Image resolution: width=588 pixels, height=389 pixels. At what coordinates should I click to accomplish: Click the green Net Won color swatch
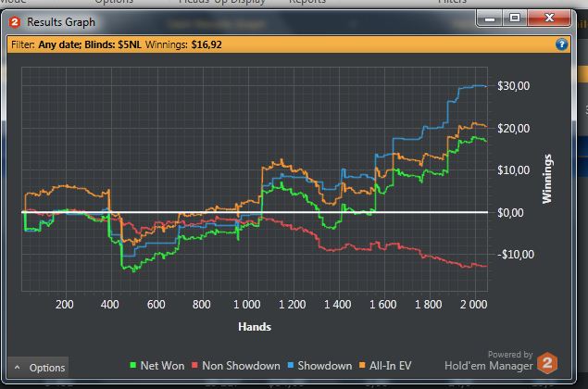[x=132, y=365]
